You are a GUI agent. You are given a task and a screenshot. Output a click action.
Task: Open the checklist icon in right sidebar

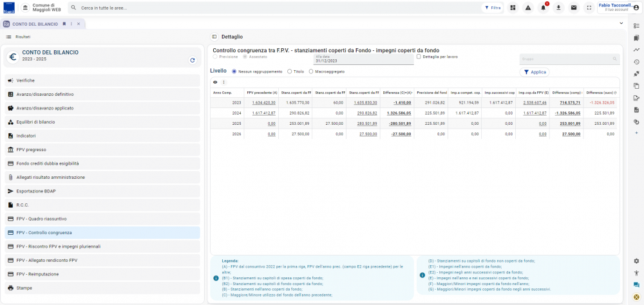click(x=637, y=26)
